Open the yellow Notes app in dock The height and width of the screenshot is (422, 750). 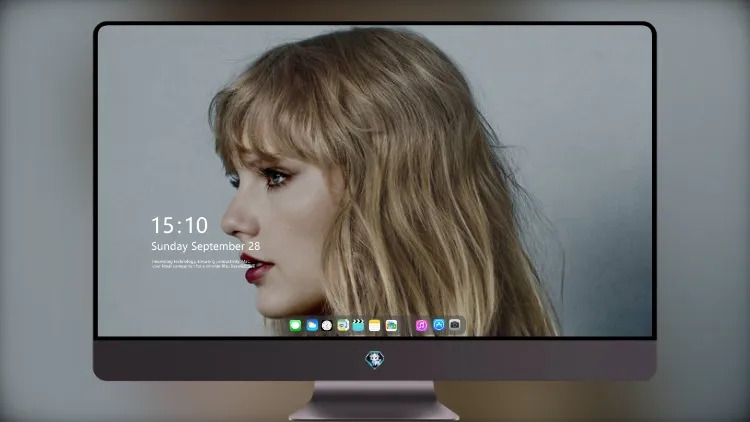[375, 325]
